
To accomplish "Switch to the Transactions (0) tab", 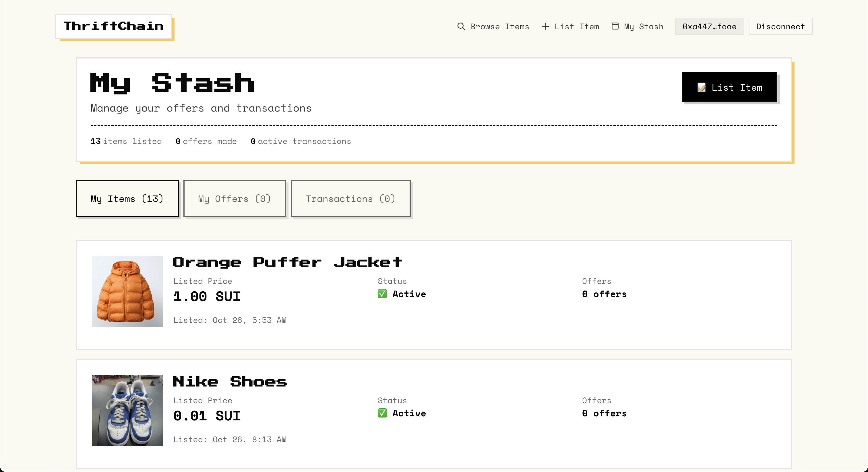I will (350, 199).
